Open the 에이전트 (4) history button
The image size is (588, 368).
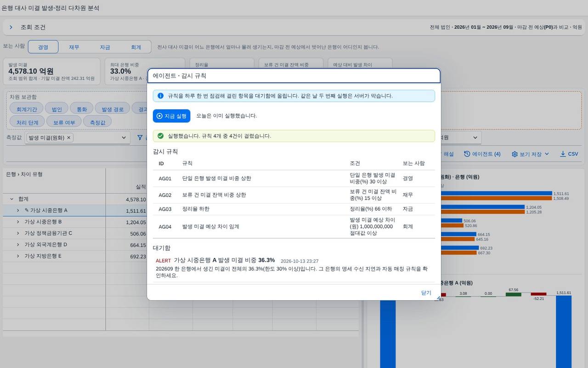point(482,154)
